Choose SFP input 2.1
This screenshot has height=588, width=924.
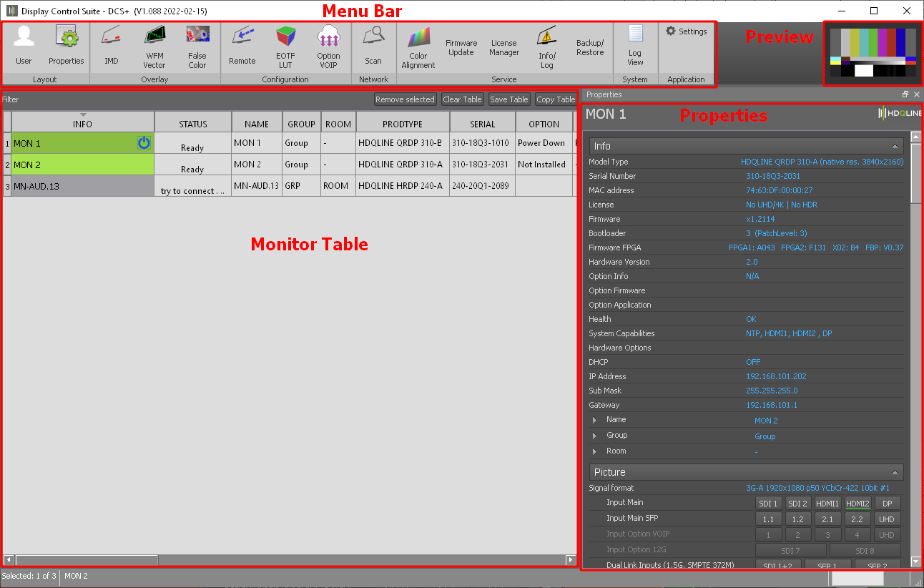827,519
